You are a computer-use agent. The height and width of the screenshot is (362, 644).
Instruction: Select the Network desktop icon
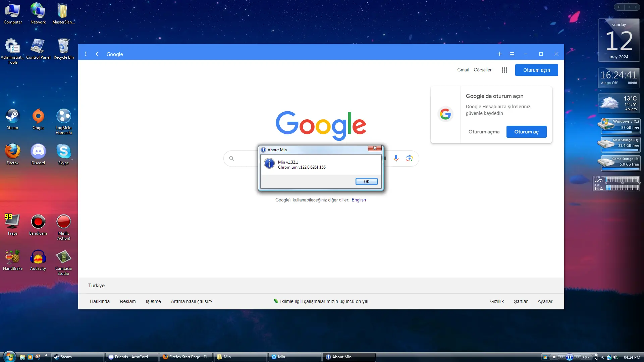[38, 13]
